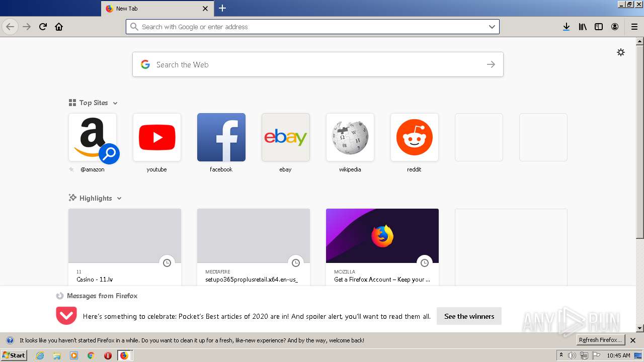Open the wikipedia top site tile
This screenshot has width=644, height=362.
click(x=350, y=137)
